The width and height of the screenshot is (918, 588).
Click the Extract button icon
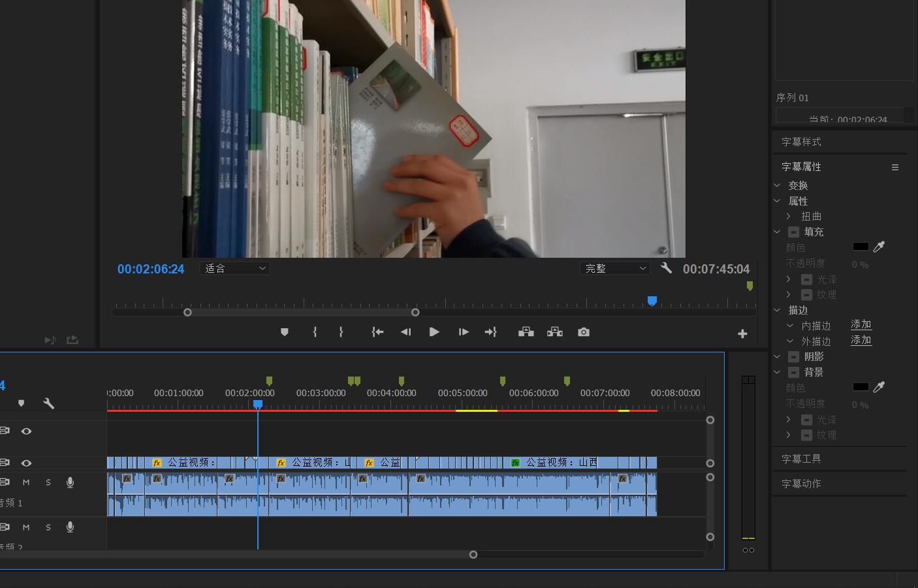click(554, 332)
